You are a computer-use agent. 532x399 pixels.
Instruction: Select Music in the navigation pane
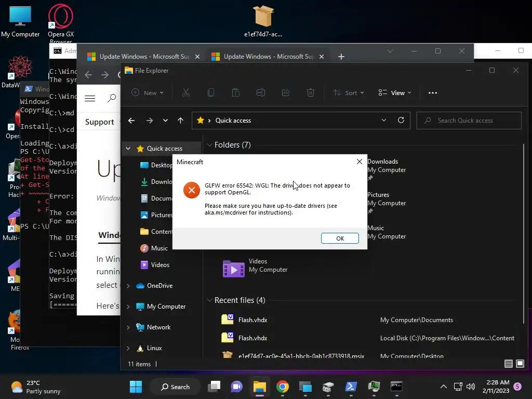[154, 248]
